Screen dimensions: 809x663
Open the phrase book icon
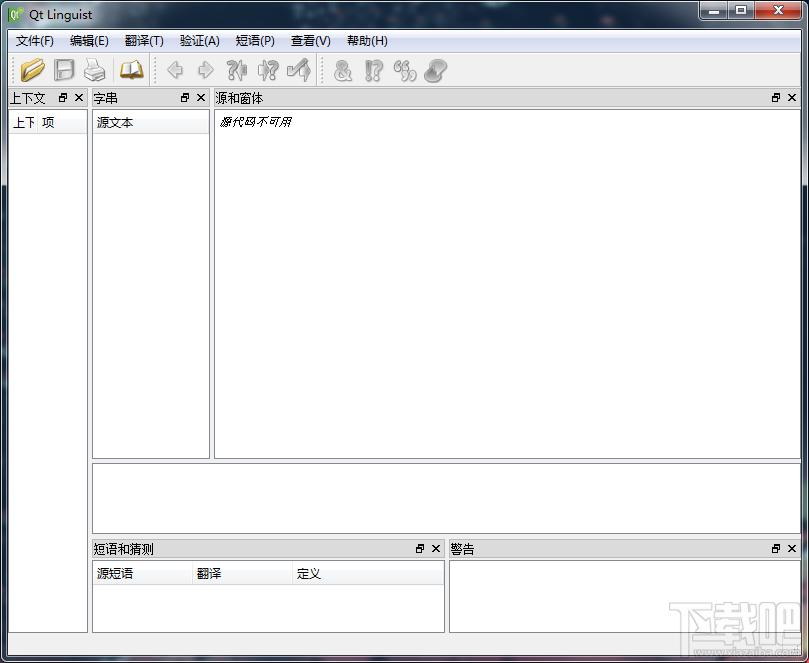pos(132,70)
